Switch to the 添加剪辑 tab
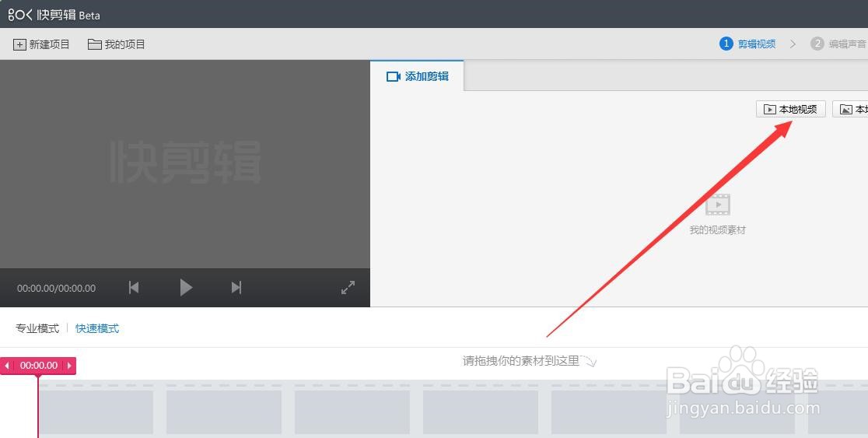The height and width of the screenshot is (438, 868). tap(417, 76)
